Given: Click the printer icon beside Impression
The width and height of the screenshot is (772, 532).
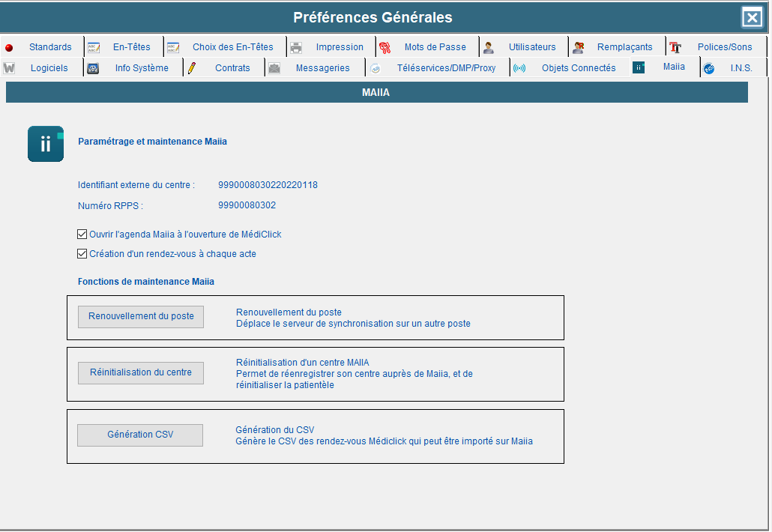Looking at the screenshot, I should pos(296,47).
